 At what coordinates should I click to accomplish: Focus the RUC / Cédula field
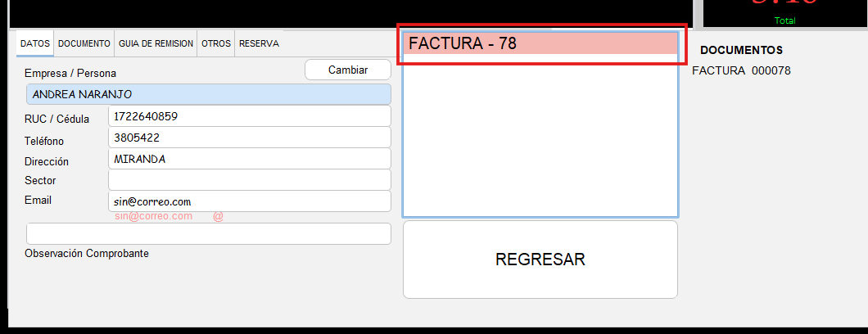pos(249,116)
